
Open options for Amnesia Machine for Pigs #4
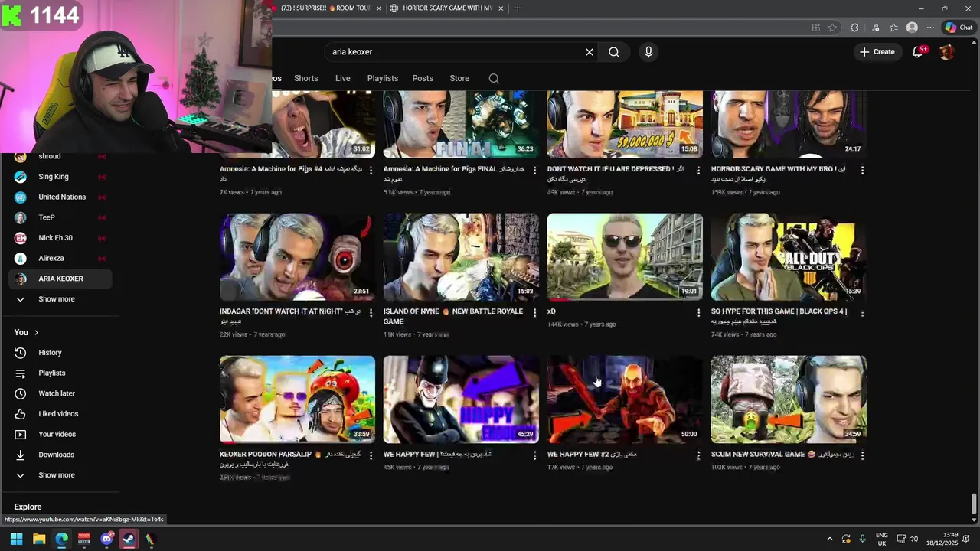click(371, 171)
